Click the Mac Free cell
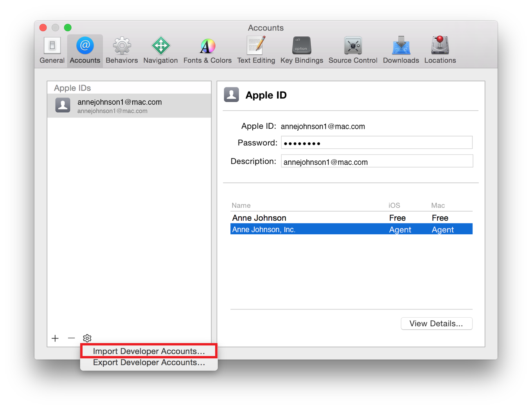Screen dimensions: 532x410 coord(440,218)
